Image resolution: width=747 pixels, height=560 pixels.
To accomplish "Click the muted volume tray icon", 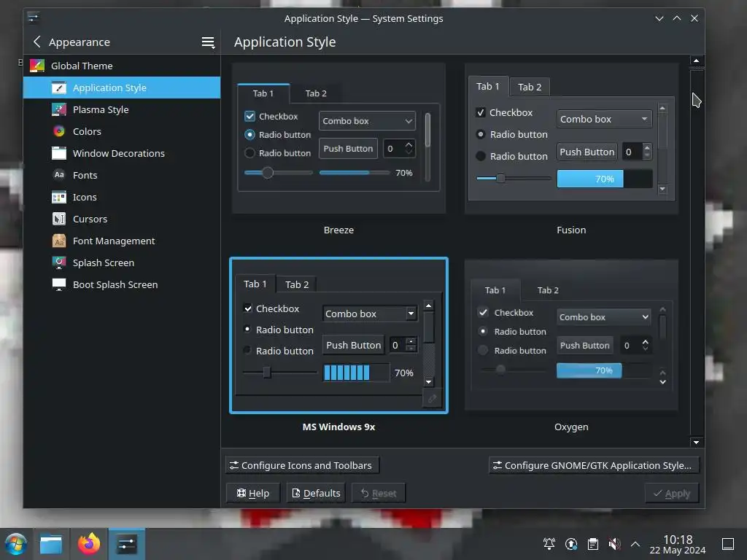I will tap(614, 544).
